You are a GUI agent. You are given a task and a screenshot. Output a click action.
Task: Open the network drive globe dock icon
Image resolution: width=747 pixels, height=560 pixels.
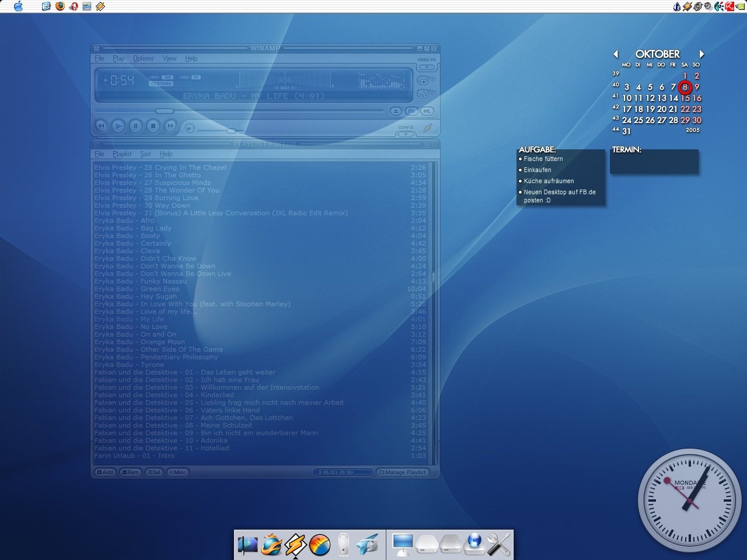(x=474, y=544)
